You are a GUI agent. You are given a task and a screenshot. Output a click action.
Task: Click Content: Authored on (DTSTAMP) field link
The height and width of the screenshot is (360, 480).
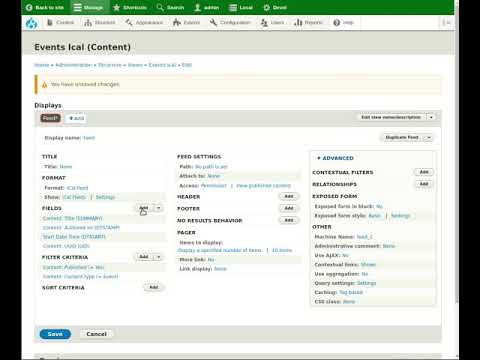click(81, 228)
